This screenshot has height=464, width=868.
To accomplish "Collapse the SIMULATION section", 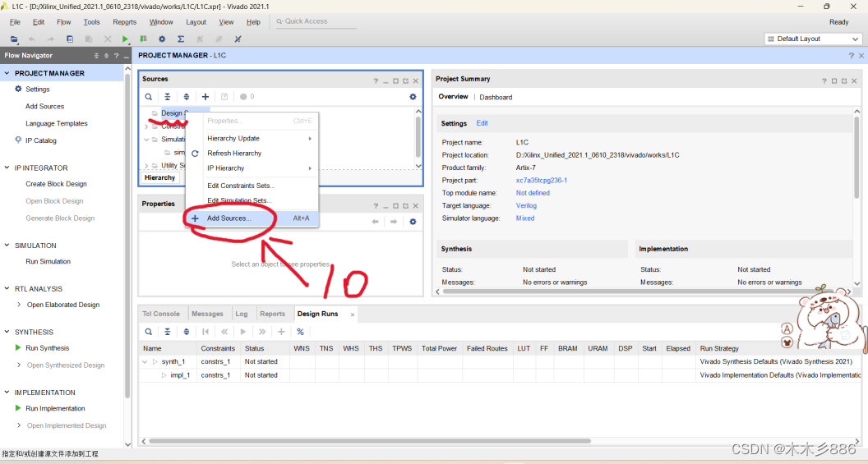I will pyautogui.click(x=7, y=245).
